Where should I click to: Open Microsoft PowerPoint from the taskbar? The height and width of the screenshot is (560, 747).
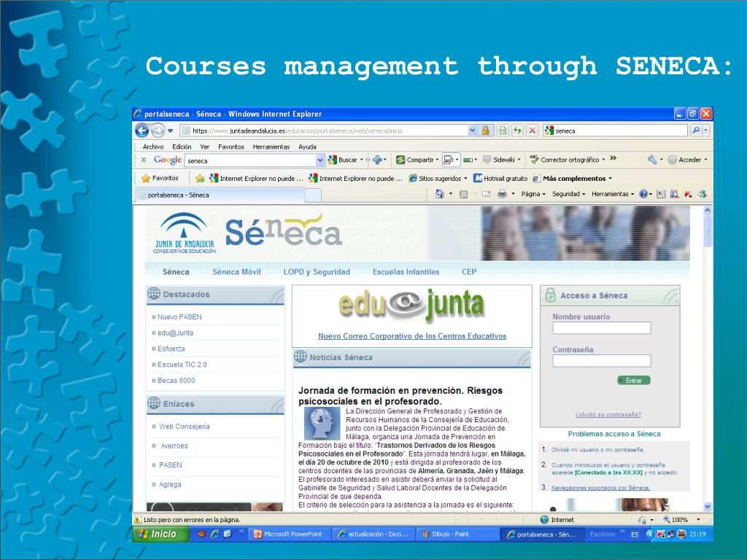(x=288, y=534)
